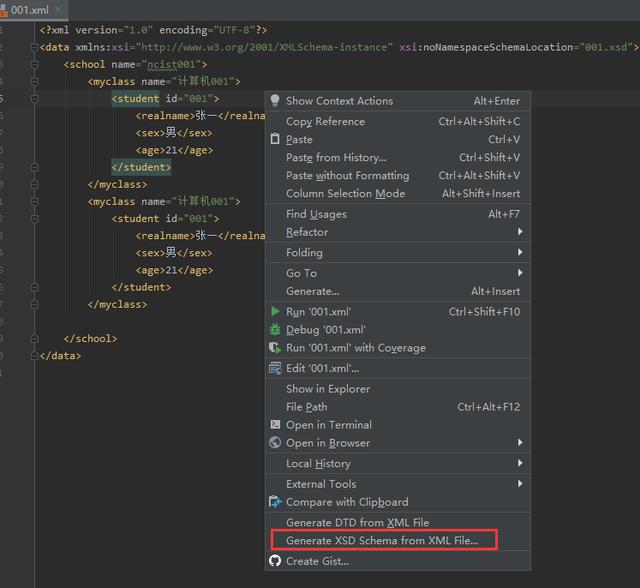Screen dimensions: 640x588
Task: Select Create Gist...
Action: click(x=398, y=561)
